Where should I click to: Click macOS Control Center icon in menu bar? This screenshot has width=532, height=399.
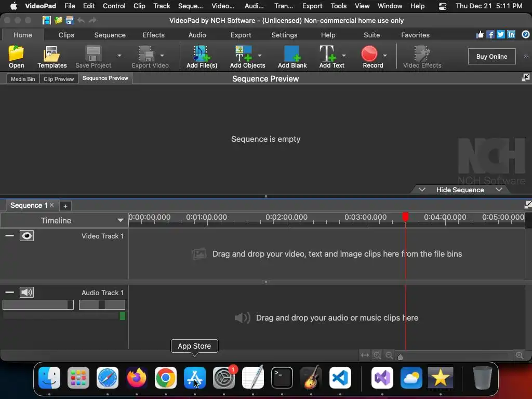[443, 6]
